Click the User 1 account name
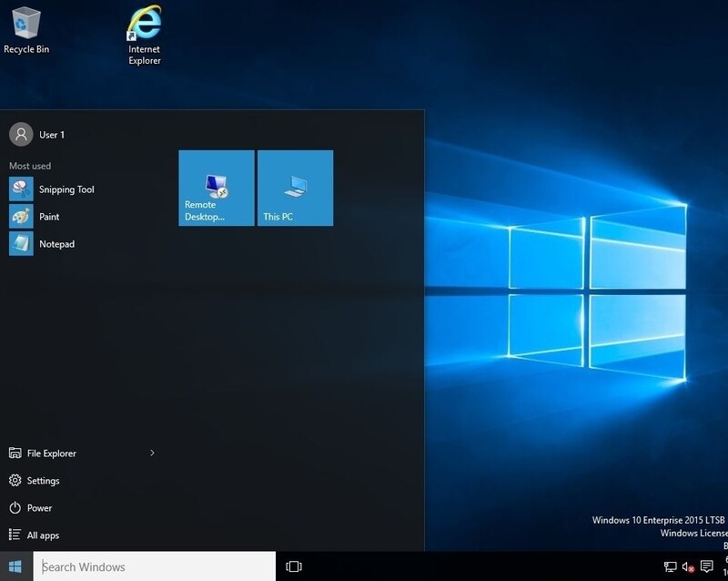Image resolution: width=728 pixels, height=581 pixels. [49, 134]
